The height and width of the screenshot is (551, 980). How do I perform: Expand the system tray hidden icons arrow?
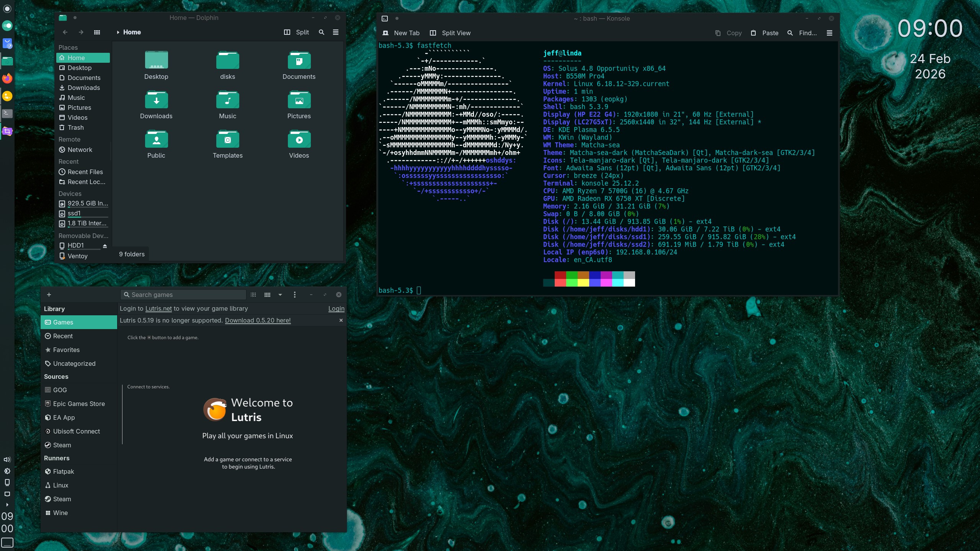[7, 505]
